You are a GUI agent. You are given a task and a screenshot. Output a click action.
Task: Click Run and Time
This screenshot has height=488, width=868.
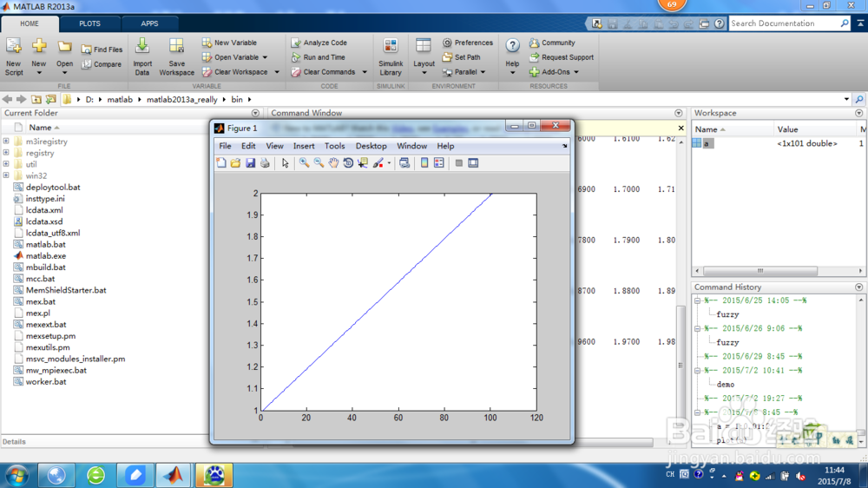tap(319, 57)
